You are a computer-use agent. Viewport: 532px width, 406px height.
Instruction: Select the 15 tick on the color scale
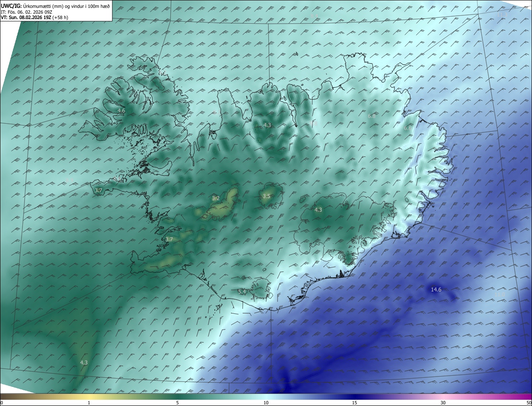355,403
